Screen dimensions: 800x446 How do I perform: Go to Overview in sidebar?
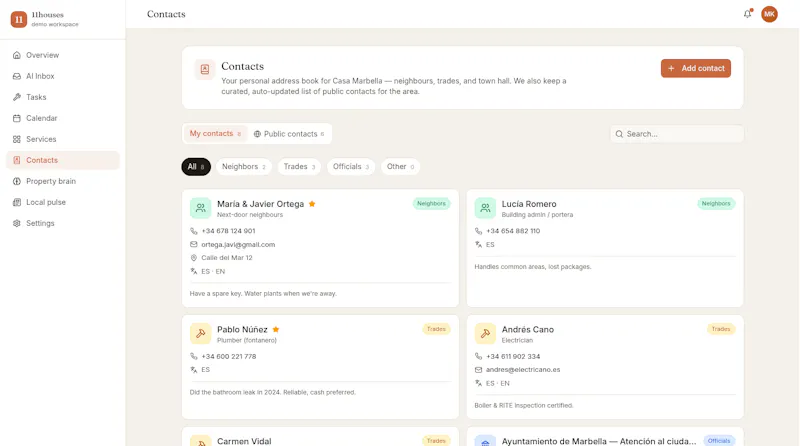[63, 55]
